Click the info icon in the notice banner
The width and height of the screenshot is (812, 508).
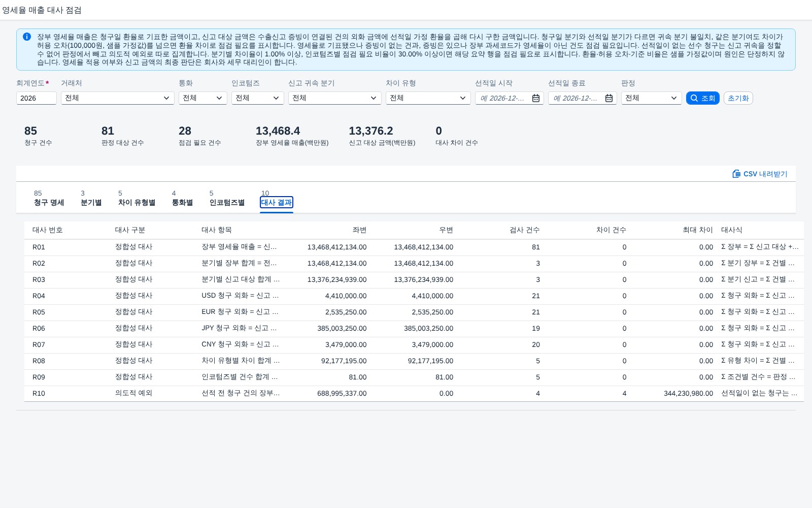27,37
